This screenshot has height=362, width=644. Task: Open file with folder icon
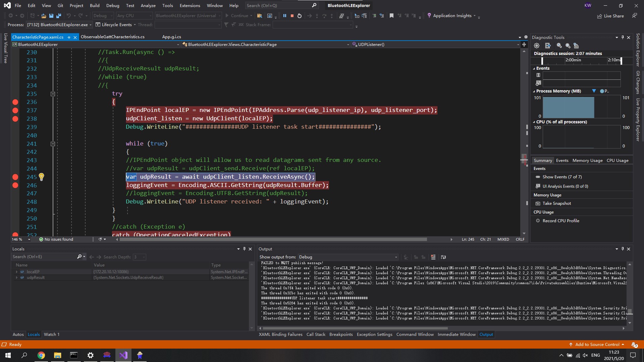click(44, 16)
